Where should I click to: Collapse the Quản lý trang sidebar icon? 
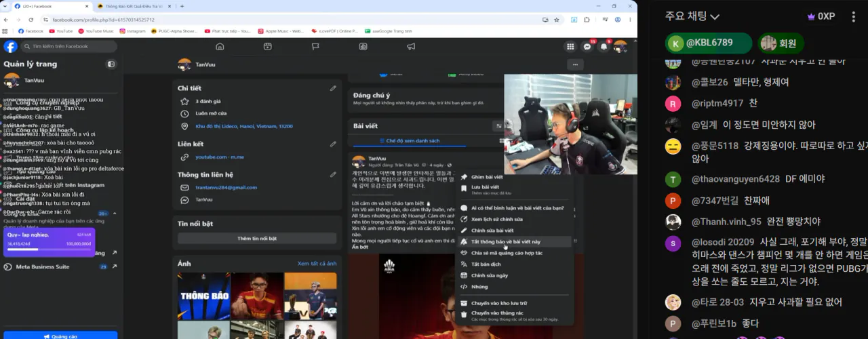coord(111,64)
